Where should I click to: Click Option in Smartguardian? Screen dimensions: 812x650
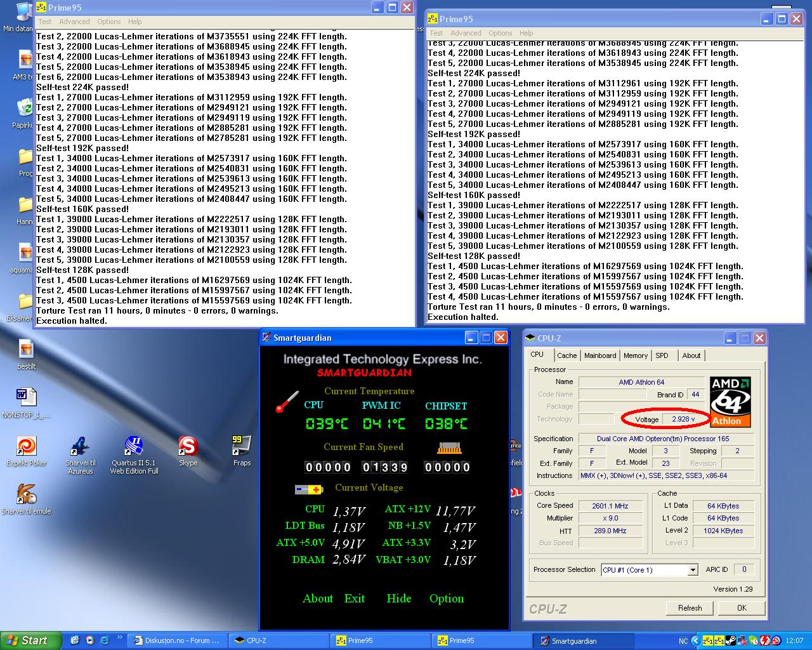[447, 599]
